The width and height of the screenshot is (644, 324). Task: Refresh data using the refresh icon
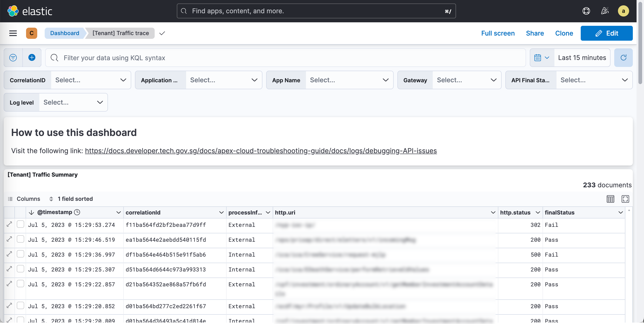pos(624,57)
